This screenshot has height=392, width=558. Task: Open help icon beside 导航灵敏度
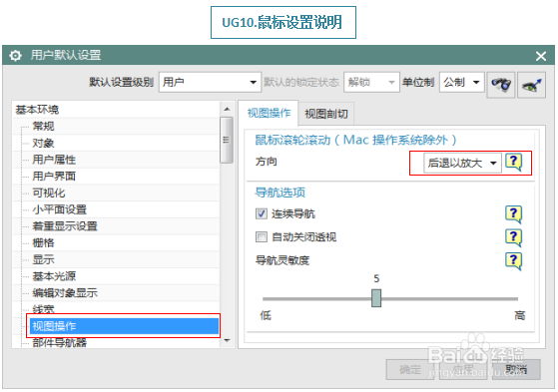[513, 261]
